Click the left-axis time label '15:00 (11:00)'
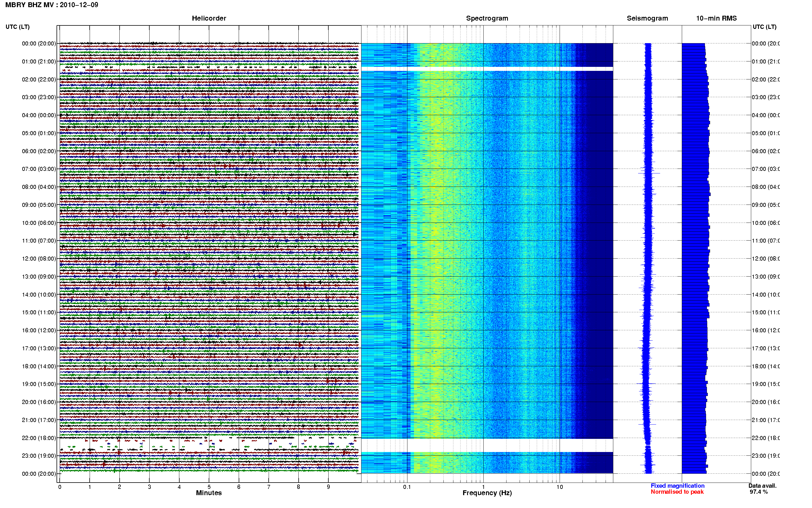Viewport: 812px width, 508px height. tap(39, 312)
